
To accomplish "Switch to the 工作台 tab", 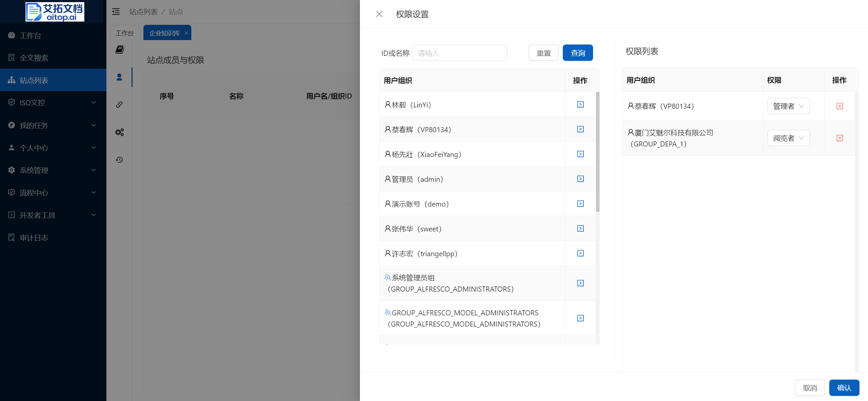I will [x=125, y=33].
